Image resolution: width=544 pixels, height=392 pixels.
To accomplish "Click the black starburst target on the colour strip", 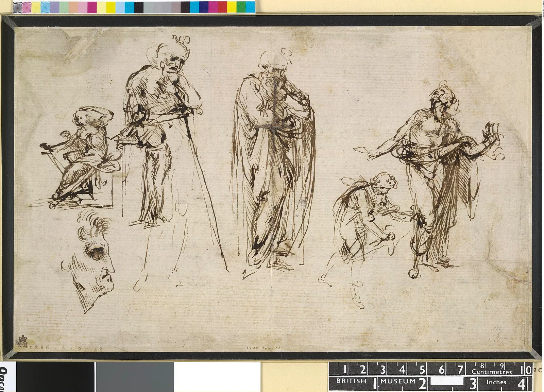I will (18, 7).
